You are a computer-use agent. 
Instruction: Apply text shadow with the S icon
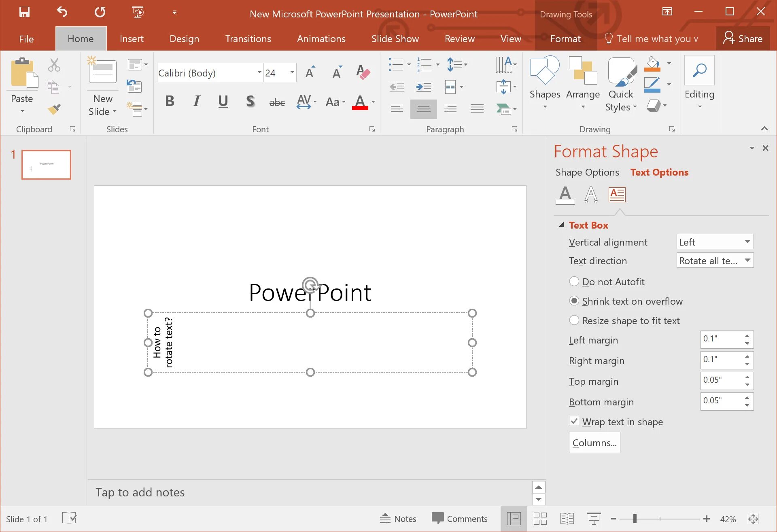[250, 101]
